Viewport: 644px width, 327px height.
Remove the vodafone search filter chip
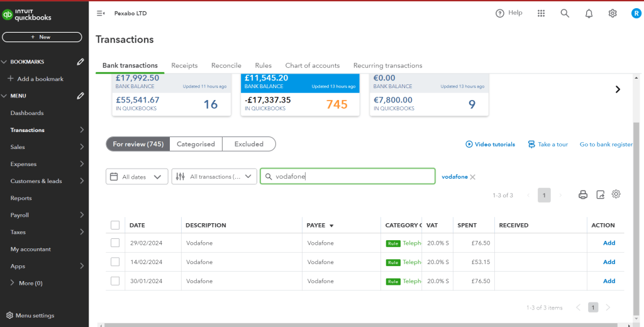coord(473,177)
